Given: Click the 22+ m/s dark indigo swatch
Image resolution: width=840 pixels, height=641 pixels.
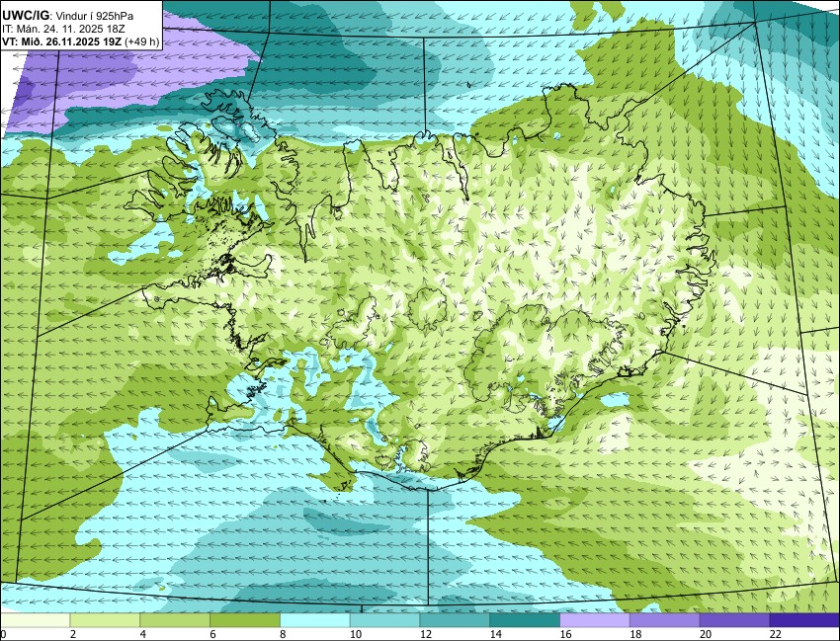Looking at the screenshot, I should tap(804, 620).
